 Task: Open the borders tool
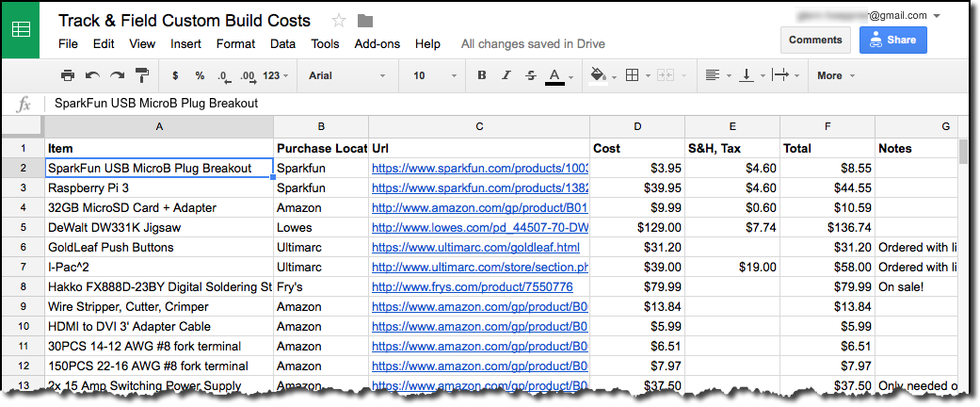pyautogui.click(x=632, y=75)
